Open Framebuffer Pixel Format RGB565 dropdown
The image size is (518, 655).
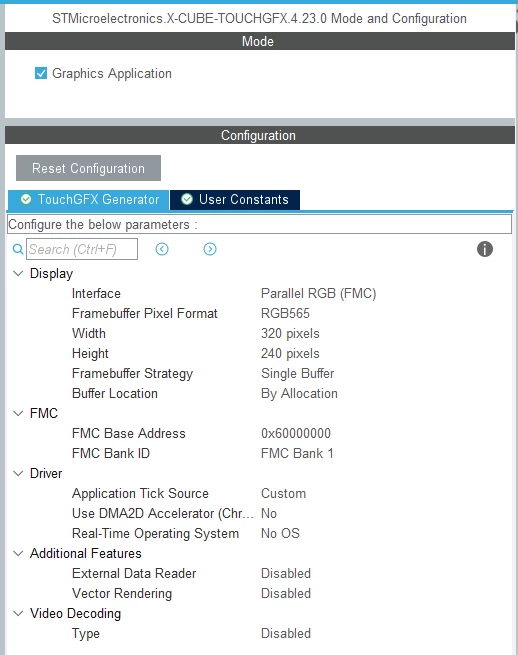285,313
